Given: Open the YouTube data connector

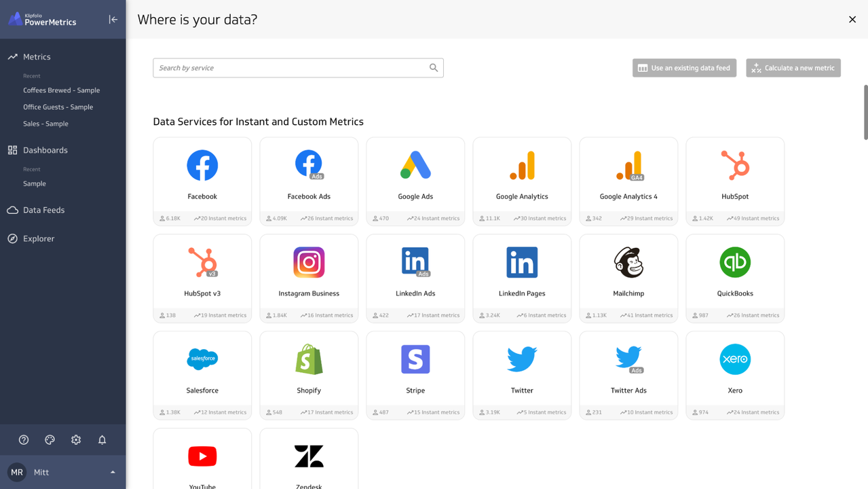Looking at the screenshot, I should click(202, 458).
